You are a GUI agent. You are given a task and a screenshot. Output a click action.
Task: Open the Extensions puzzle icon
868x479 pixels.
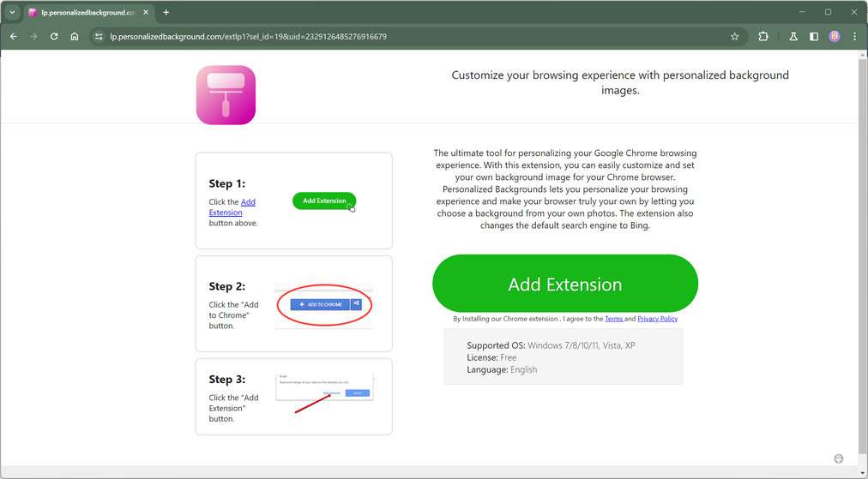pos(763,37)
